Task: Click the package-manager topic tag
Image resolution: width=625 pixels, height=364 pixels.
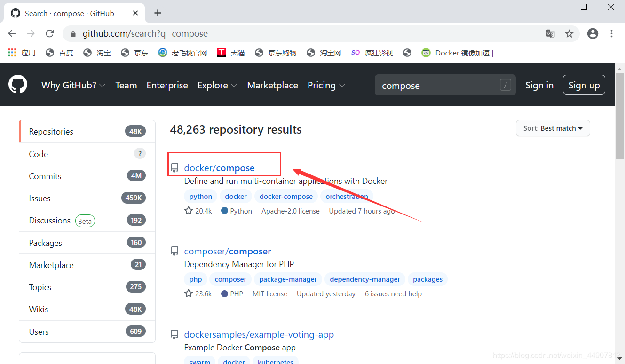Action: [x=288, y=279]
